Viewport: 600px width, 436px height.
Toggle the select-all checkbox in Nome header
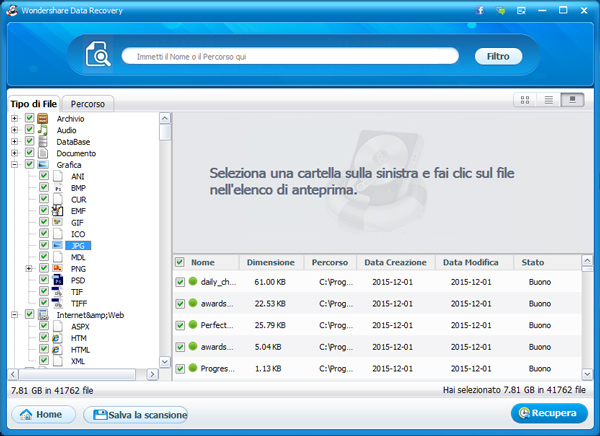pos(180,262)
